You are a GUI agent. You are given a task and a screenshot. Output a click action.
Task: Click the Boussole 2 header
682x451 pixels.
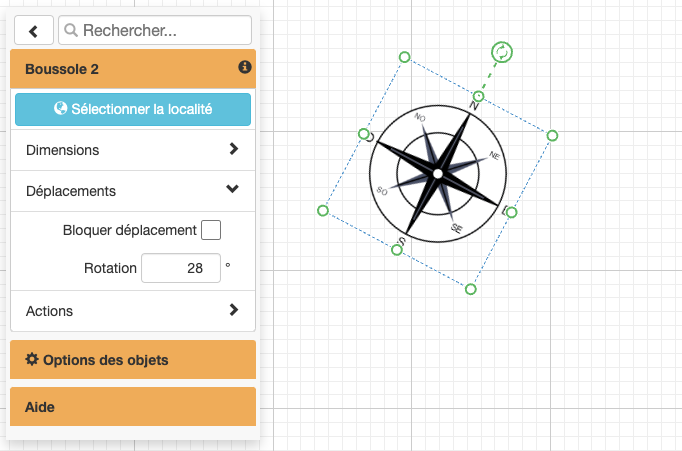coord(120,69)
